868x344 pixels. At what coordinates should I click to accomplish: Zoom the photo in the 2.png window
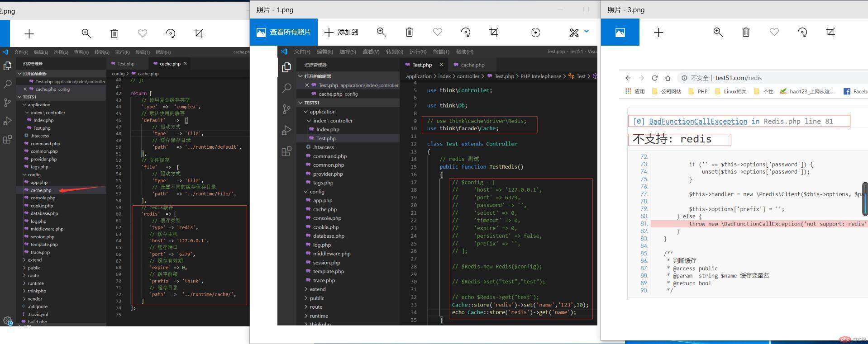86,33
